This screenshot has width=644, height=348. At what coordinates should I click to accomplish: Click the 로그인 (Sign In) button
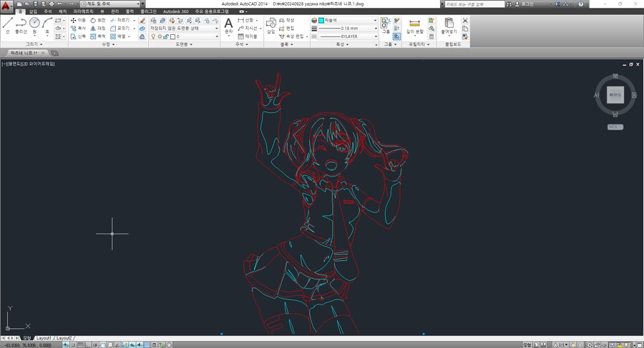click(x=524, y=4)
